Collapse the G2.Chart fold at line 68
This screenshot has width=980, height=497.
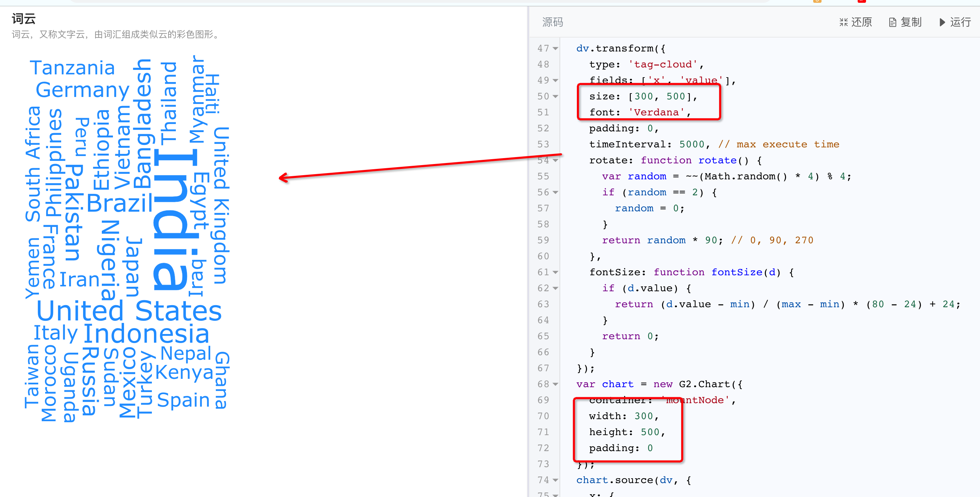pyautogui.click(x=555, y=384)
